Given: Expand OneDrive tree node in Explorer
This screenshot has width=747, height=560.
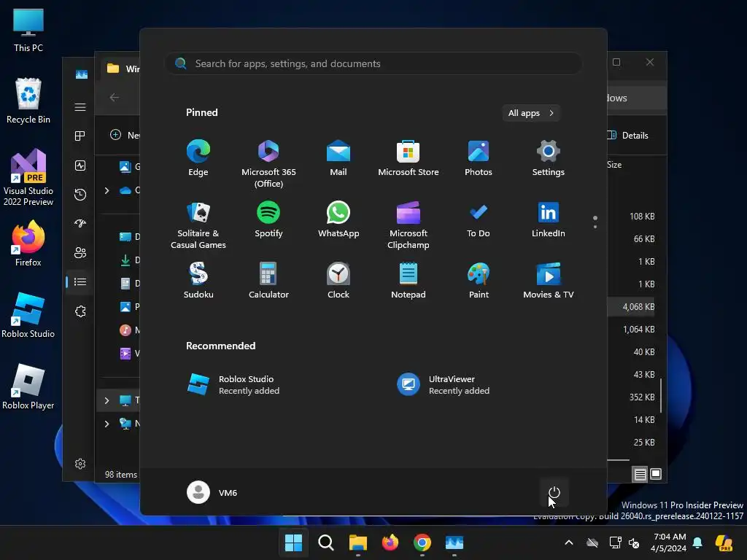Looking at the screenshot, I should coord(107,190).
